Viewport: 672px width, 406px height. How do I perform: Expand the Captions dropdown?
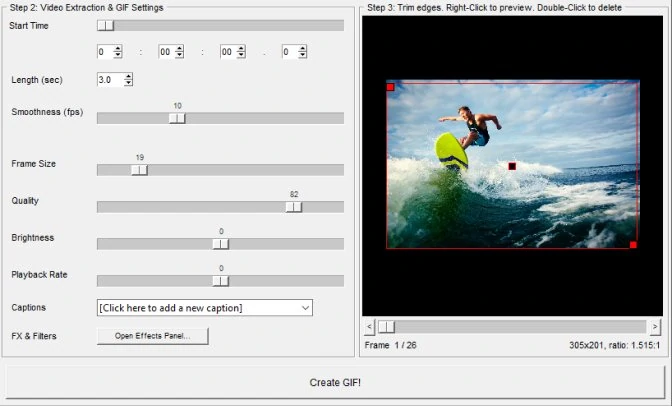[305, 308]
